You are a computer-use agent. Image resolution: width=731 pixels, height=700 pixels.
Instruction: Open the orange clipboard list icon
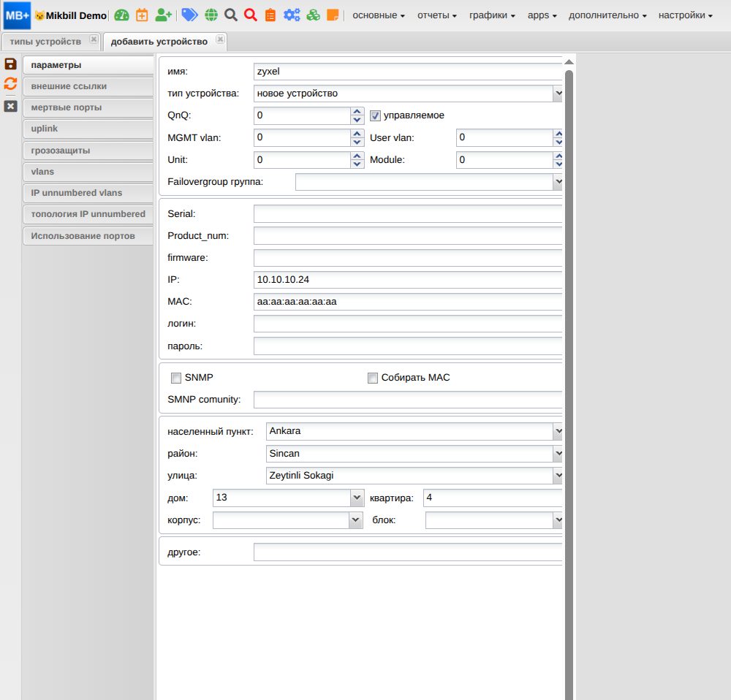pyautogui.click(x=270, y=15)
